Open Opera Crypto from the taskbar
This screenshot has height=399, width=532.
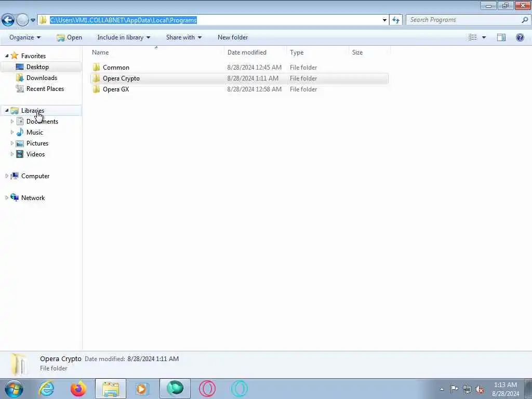(239, 389)
